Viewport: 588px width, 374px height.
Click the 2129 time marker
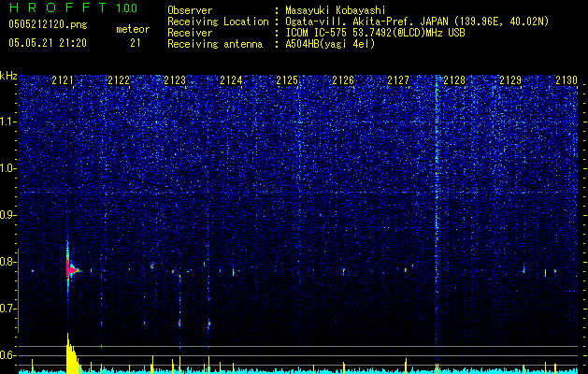coord(510,80)
